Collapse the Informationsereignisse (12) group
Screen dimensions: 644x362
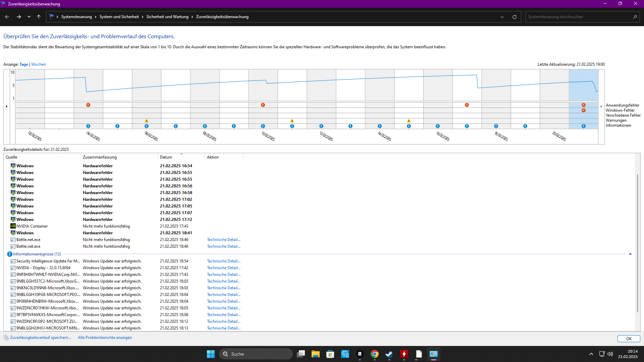[x=630, y=254]
